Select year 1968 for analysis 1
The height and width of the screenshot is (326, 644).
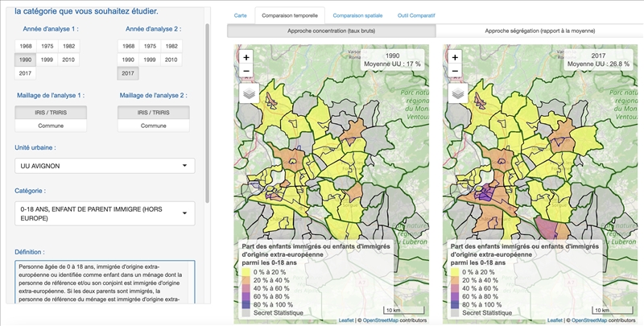point(25,47)
